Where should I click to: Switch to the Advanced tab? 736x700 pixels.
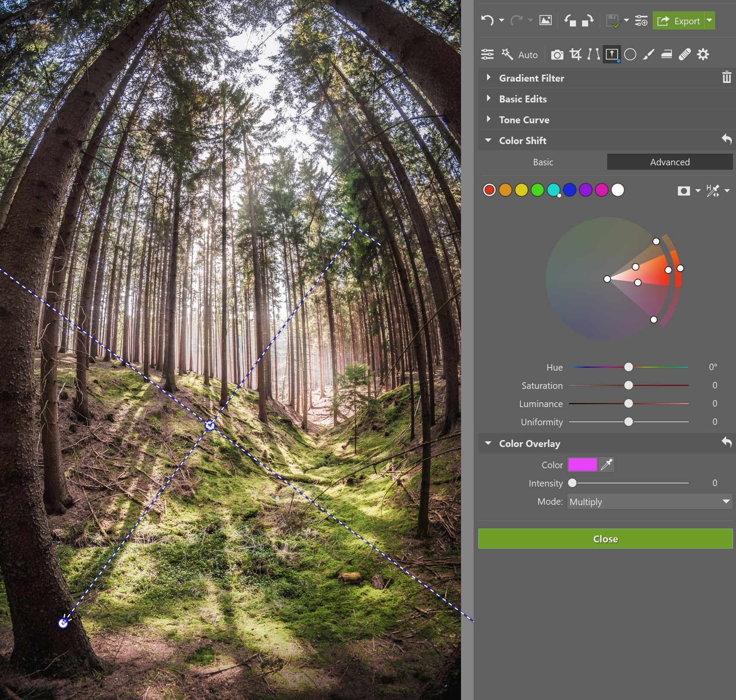(670, 162)
